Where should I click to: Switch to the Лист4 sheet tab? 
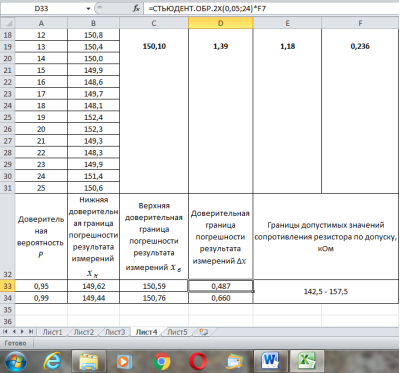146,332
